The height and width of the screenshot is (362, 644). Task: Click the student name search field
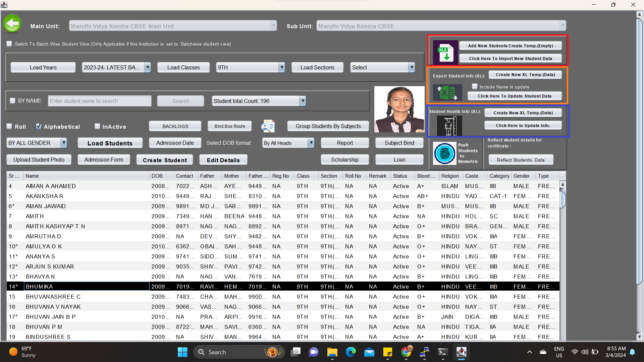tap(100, 101)
